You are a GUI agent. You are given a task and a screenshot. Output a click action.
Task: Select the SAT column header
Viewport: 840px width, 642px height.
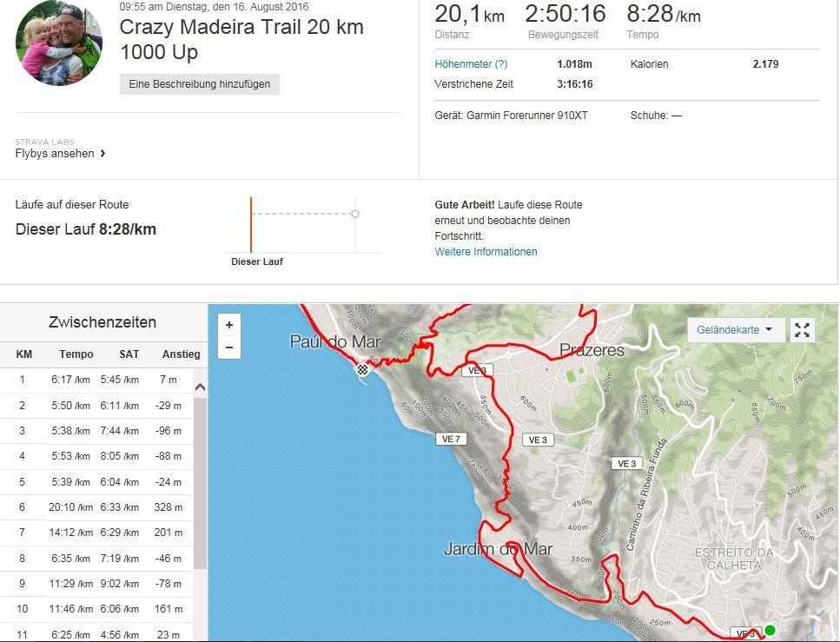click(x=129, y=354)
